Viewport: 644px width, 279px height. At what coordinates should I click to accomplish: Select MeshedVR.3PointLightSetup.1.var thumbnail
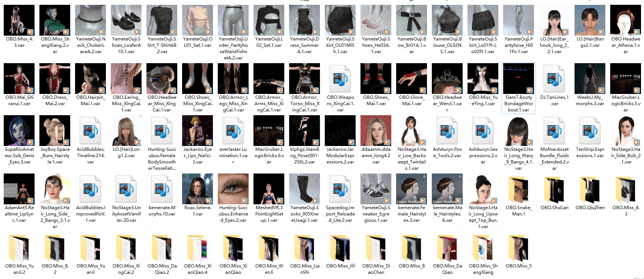269,189
